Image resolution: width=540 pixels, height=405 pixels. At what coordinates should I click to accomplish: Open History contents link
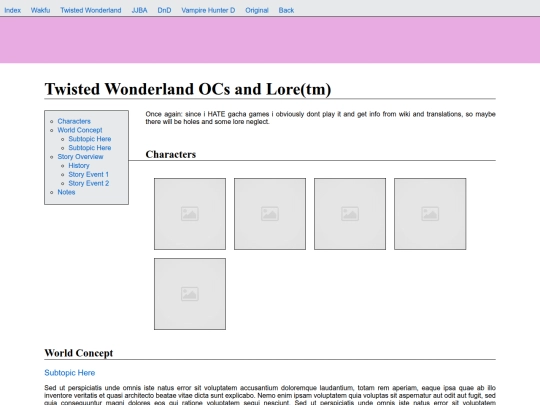[79, 166]
